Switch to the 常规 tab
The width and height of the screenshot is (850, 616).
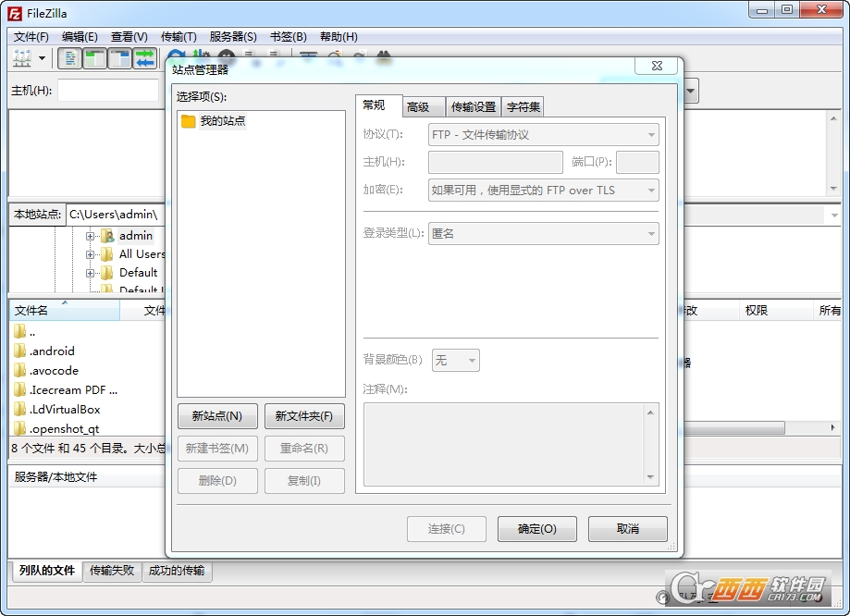coord(379,105)
